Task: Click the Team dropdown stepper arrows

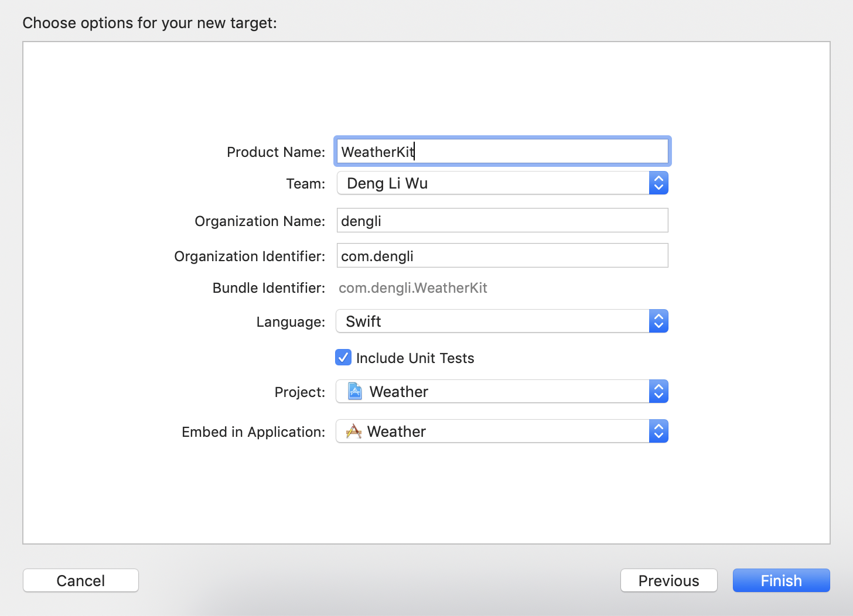Action: click(658, 183)
